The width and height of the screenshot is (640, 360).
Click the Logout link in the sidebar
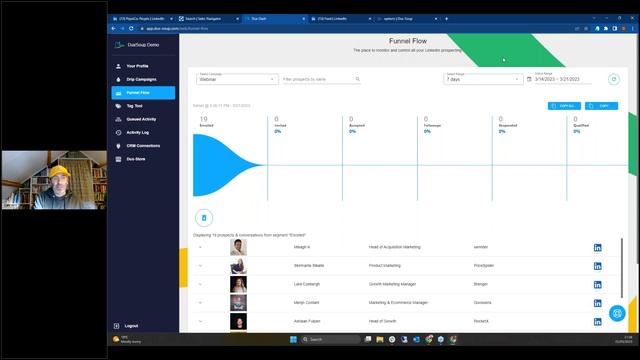pyautogui.click(x=127, y=326)
